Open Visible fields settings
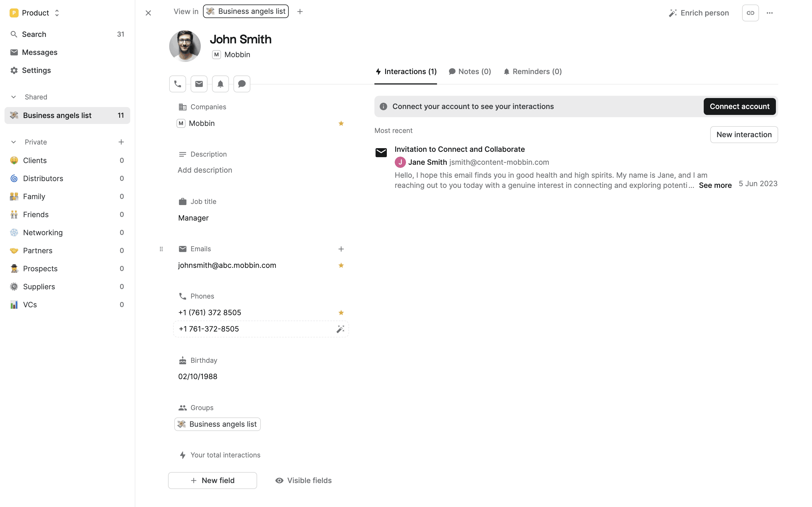The width and height of the screenshot is (812, 507). click(303, 481)
